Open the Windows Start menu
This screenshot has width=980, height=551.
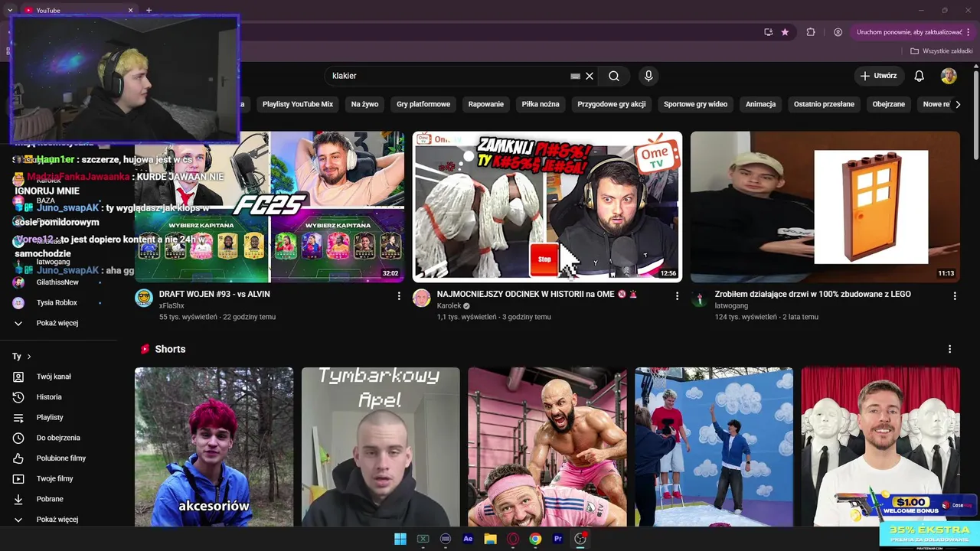[x=400, y=539]
